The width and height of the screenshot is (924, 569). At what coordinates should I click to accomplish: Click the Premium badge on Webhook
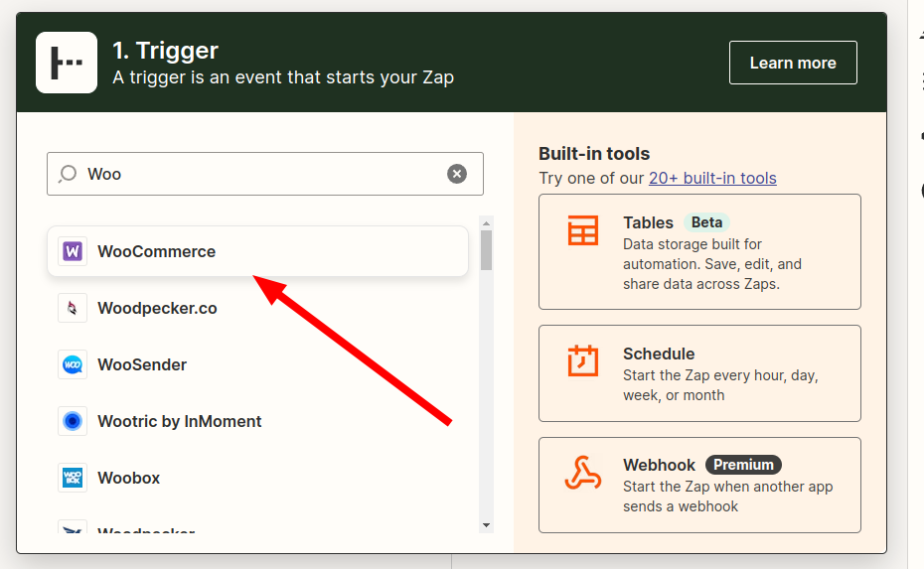tap(743, 465)
